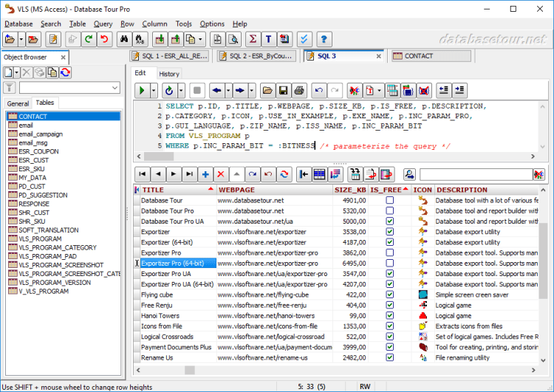Switch to the History tab
554x392 pixels.
169,74
